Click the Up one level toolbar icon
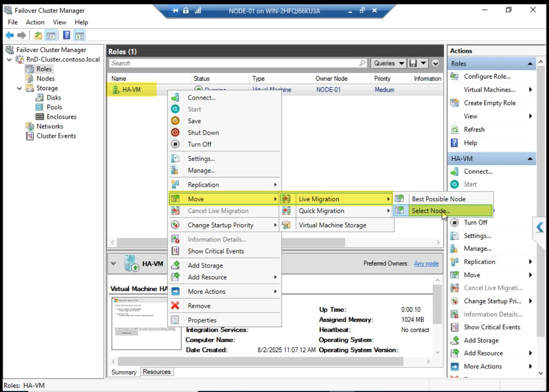 coord(38,35)
